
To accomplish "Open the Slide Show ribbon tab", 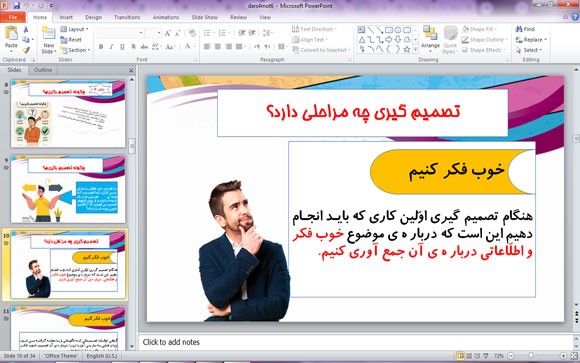I will [x=205, y=17].
